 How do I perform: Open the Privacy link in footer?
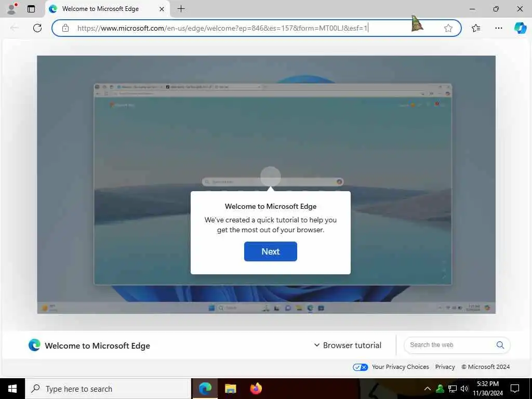point(445,367)
